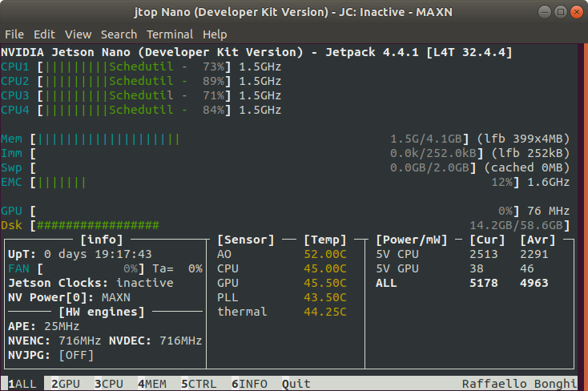Close the jtop terminal window
The width and height of the screenshot is (588, 391).
pyautogui.click(x=577, y=12)
